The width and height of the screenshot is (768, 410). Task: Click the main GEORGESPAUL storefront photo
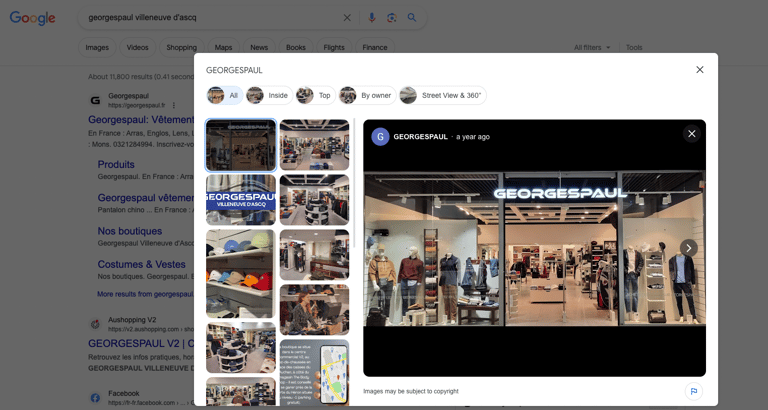click(534, 248)
